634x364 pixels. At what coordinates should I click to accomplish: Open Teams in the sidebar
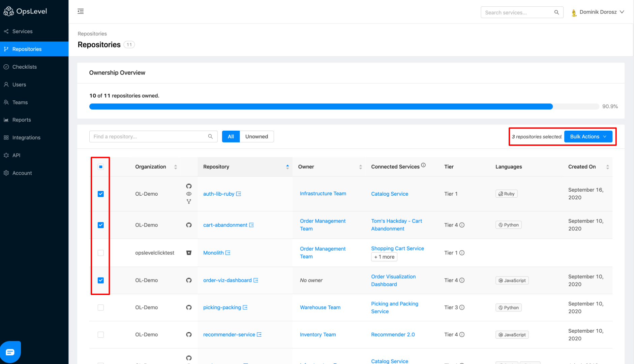(x=34, y=102)
